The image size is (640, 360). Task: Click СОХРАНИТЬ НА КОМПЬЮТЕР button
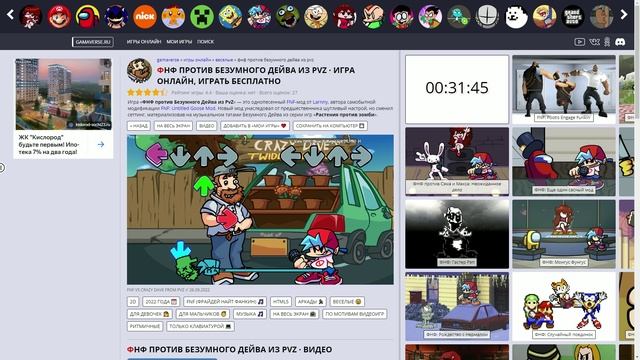click(x=330, y=126)
